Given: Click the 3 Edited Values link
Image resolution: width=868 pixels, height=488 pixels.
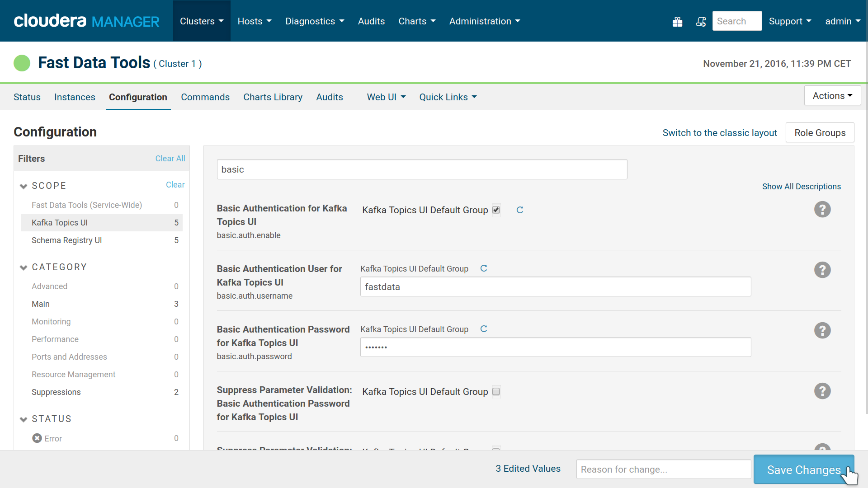Looking at the screenshot, I should point(528,469).
